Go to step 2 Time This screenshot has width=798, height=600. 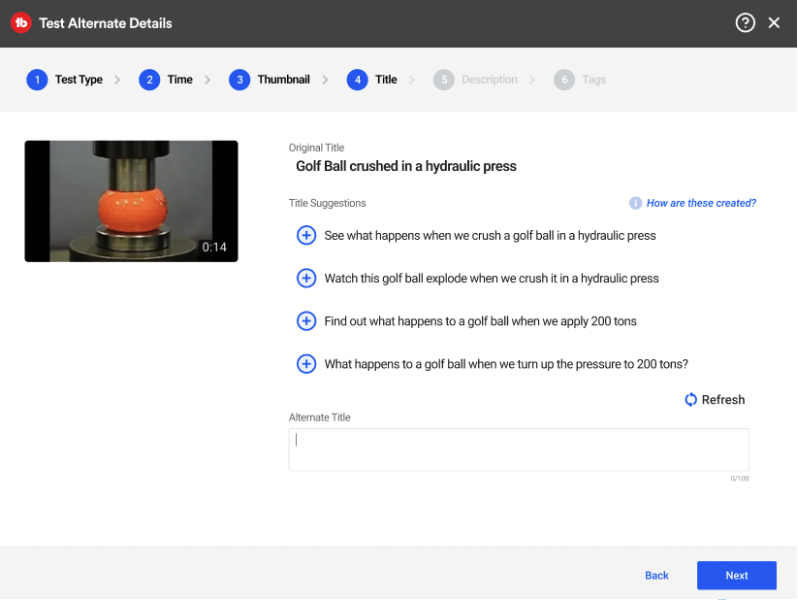click(166, 80)
